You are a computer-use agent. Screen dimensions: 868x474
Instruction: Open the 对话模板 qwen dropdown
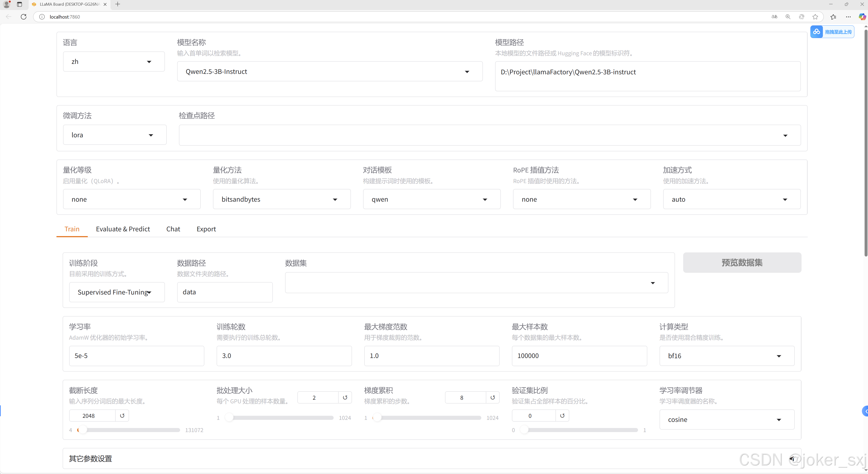(x=431, y=199)
